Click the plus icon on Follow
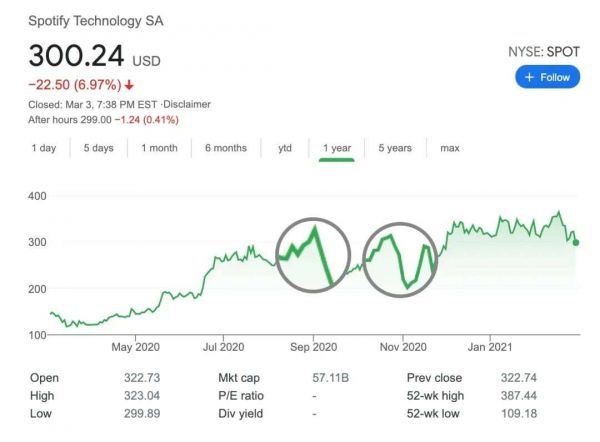The width and height of the screenshot is (600, 442). [530, 77]
